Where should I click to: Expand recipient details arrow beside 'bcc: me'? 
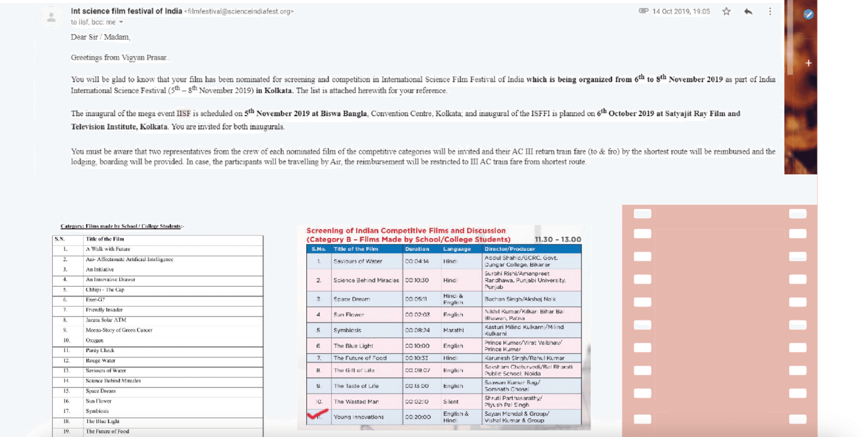[x=121, y=22]
